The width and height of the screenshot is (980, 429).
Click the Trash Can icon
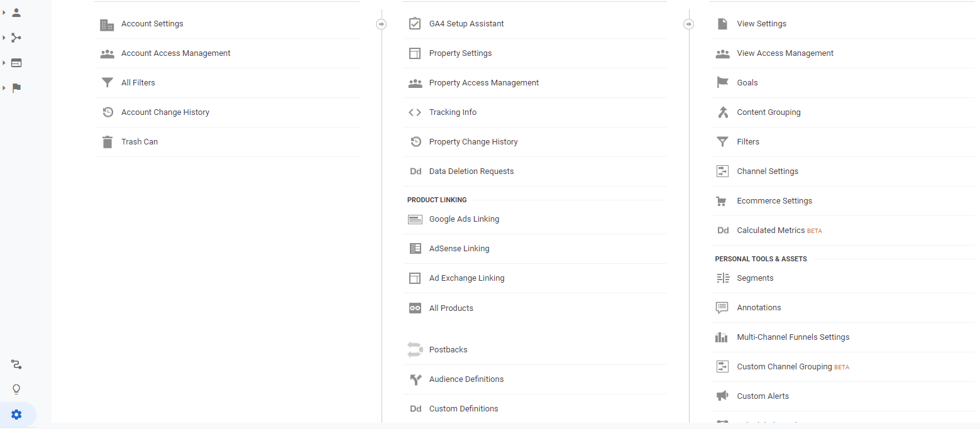(x=107, y=142)
